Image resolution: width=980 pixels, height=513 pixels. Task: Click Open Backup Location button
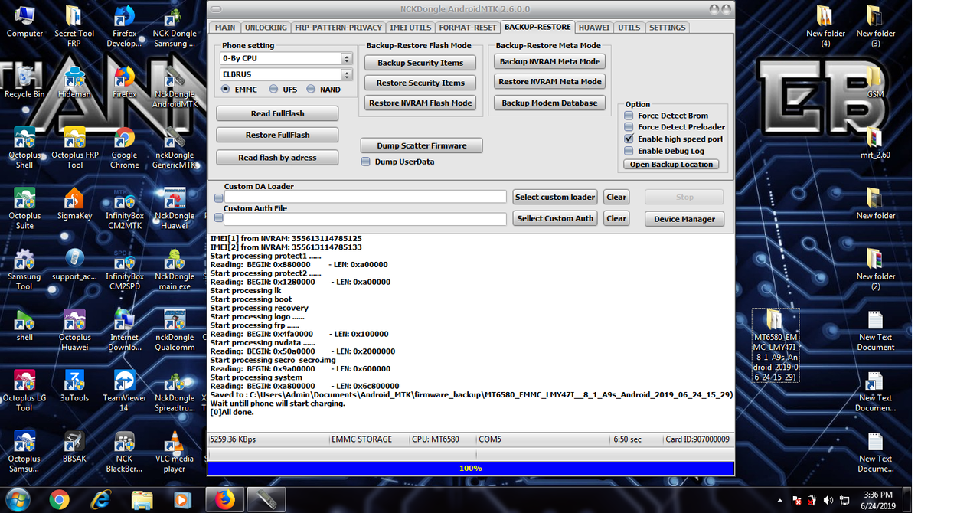(x=671, y=165)
